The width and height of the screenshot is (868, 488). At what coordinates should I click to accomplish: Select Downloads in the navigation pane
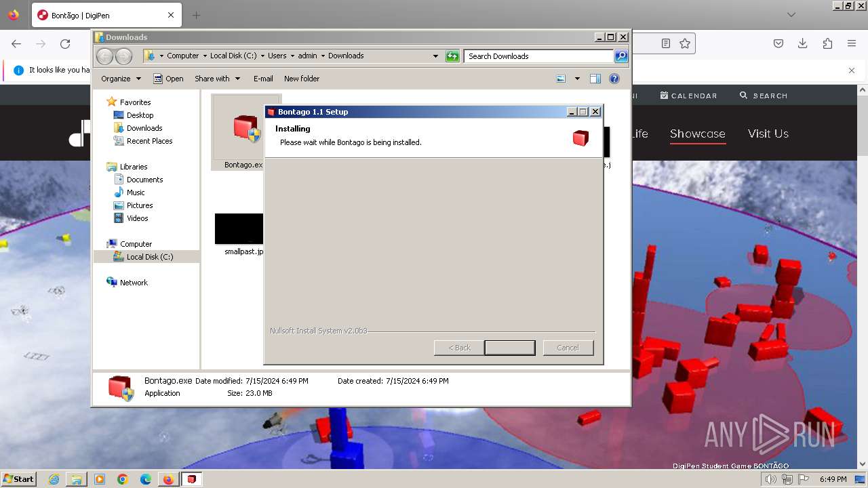[x=144, y=128]
